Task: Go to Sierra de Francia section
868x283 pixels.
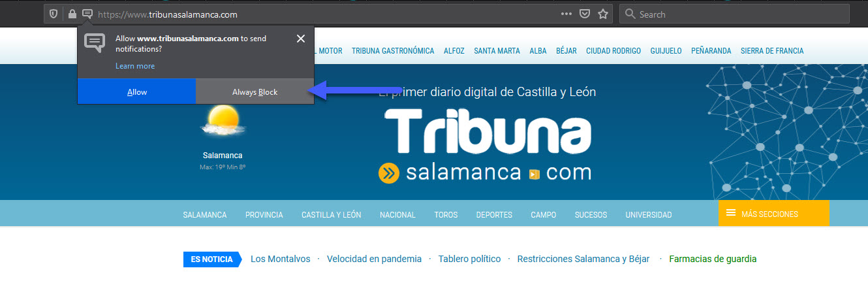Action: coord(772,51)
